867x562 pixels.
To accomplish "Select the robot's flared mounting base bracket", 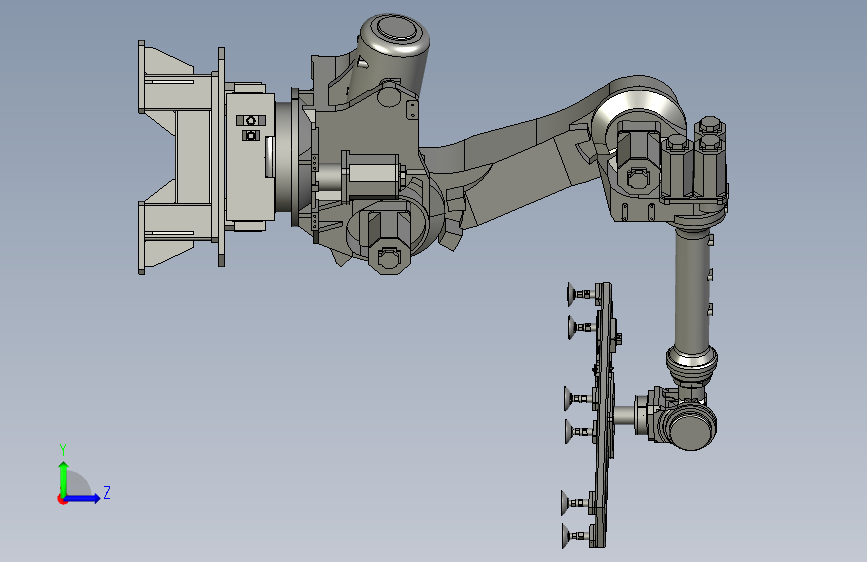I will (180, 157).
